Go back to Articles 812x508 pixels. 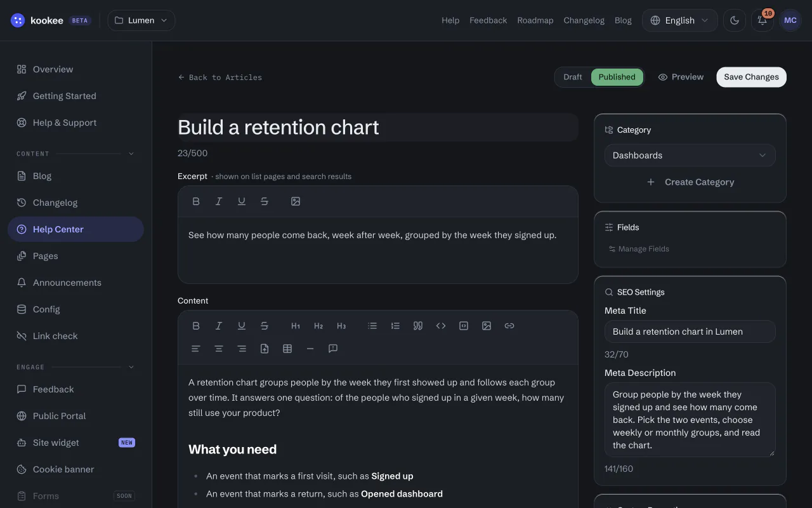[x=220, y=77]
